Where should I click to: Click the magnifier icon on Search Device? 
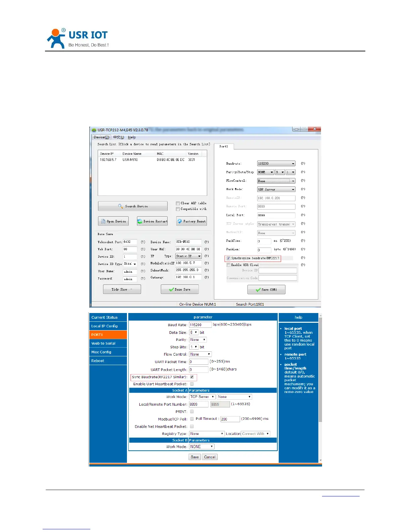click(x=120, y=206)
